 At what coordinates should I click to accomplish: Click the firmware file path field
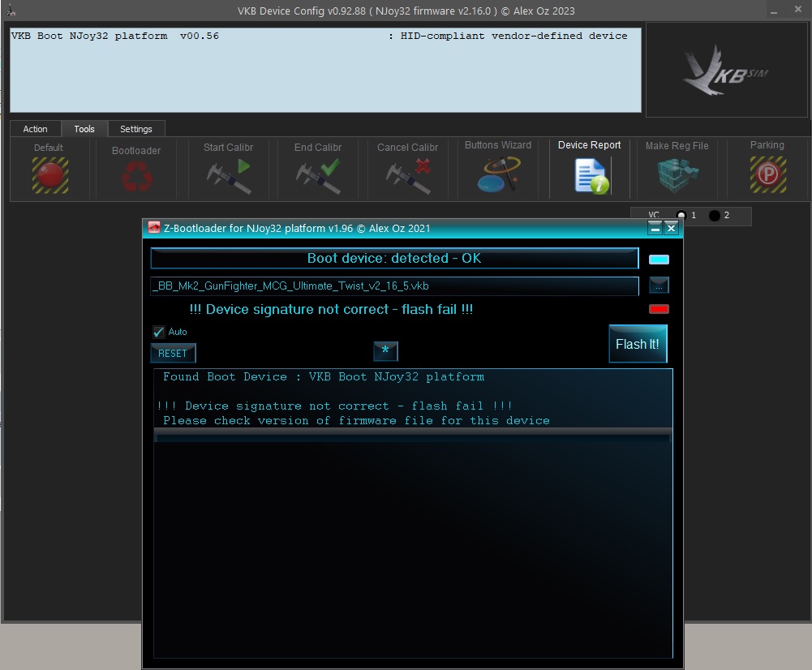point(394,286)
